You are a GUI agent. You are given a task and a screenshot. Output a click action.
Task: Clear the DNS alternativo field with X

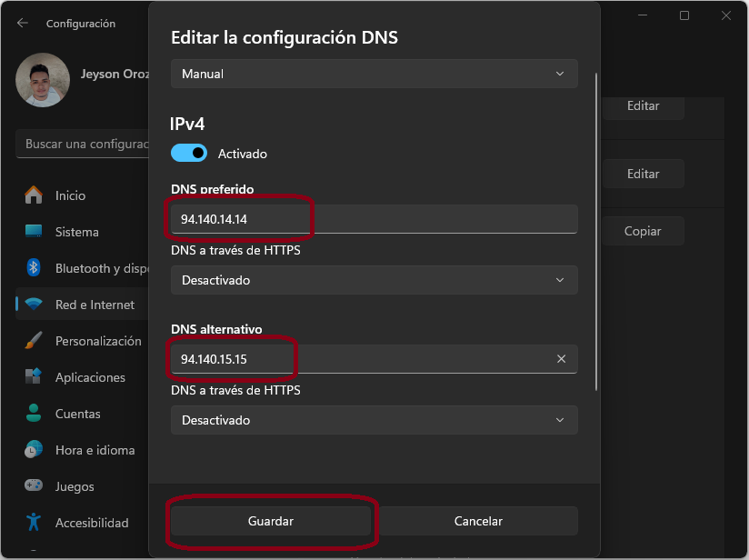click(561, 359)
